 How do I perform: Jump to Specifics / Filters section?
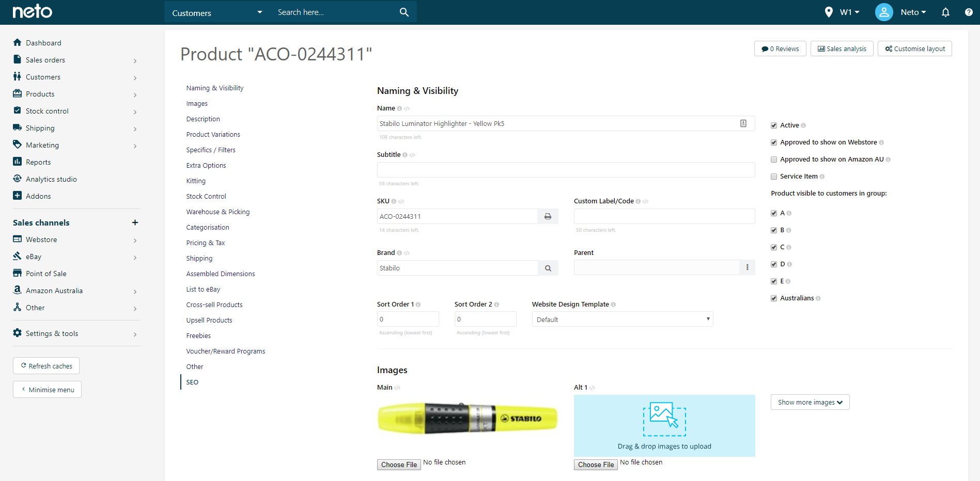tap(211, 150)
